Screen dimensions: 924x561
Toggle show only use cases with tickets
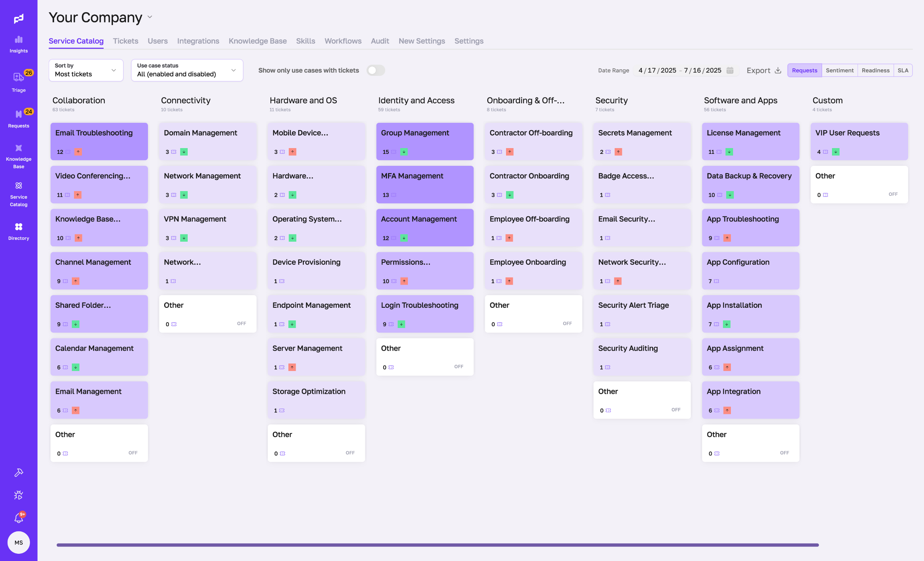coord(375,70)
